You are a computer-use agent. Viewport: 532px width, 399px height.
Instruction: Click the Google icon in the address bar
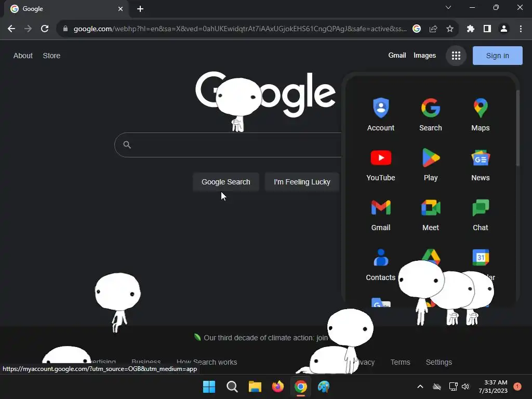pos(417,29)
